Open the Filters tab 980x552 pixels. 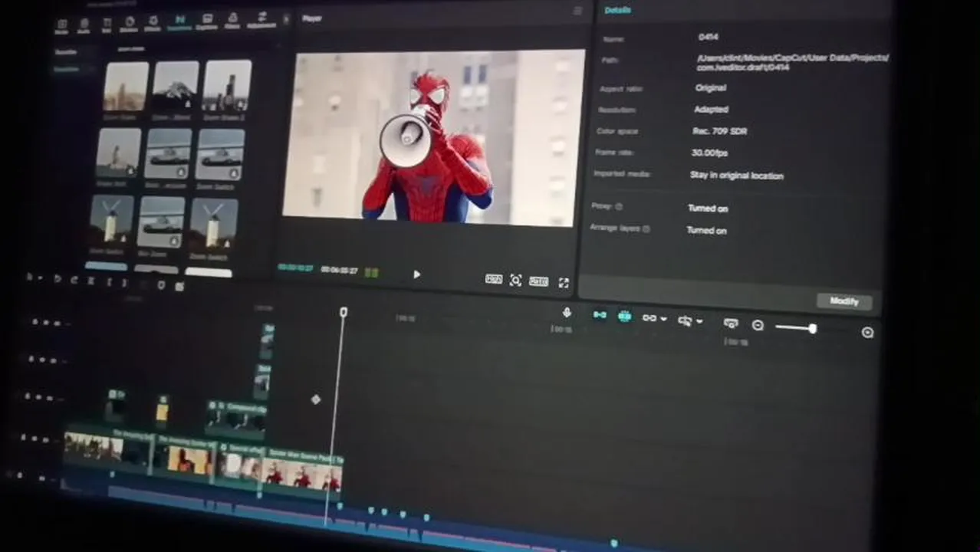pos(232,21)
